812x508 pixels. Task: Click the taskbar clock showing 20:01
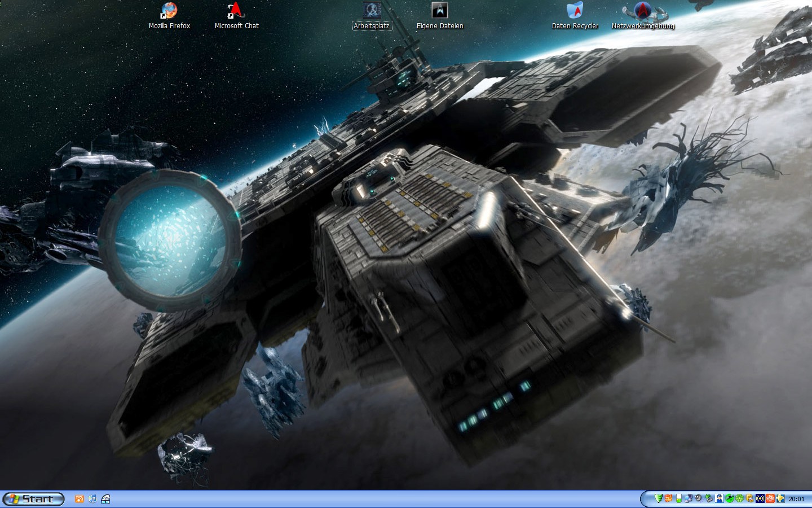click(796, 499)
